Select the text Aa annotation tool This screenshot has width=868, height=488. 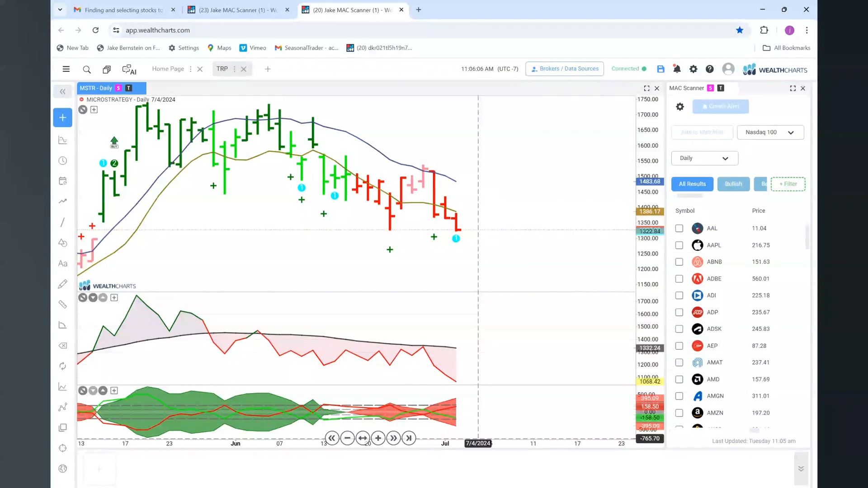pos(63,263)
